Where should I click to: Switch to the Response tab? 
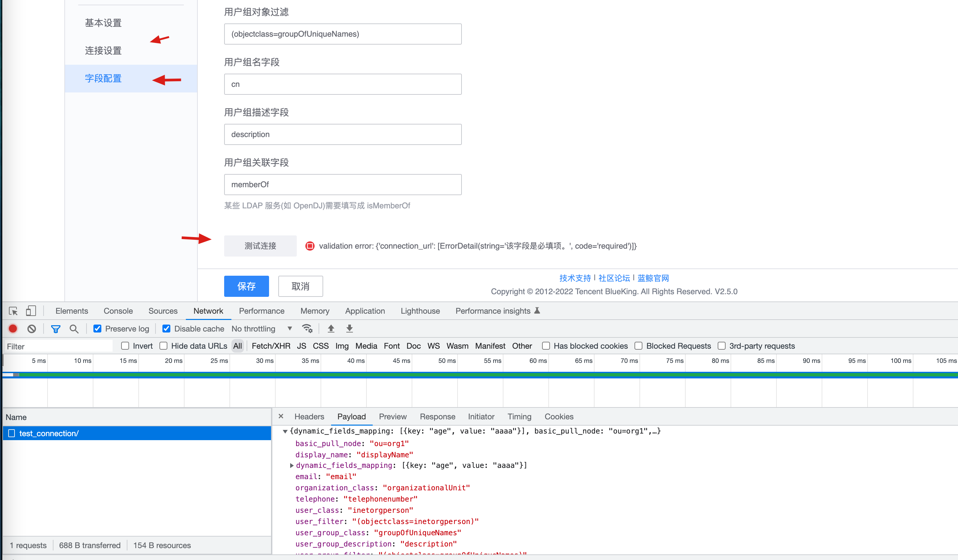click(x=437, y=416)
